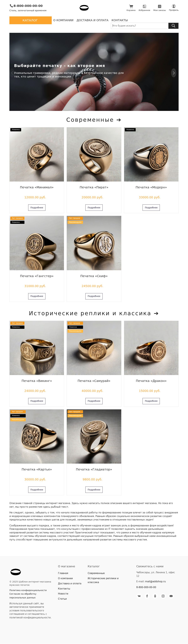Click the magnifier search button

tap(173, 26)
